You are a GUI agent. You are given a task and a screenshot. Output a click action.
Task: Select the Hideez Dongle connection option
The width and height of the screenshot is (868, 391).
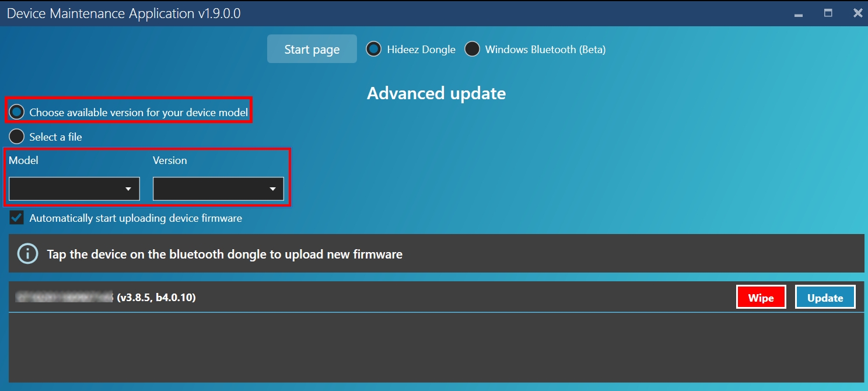(x=374, y=50)
